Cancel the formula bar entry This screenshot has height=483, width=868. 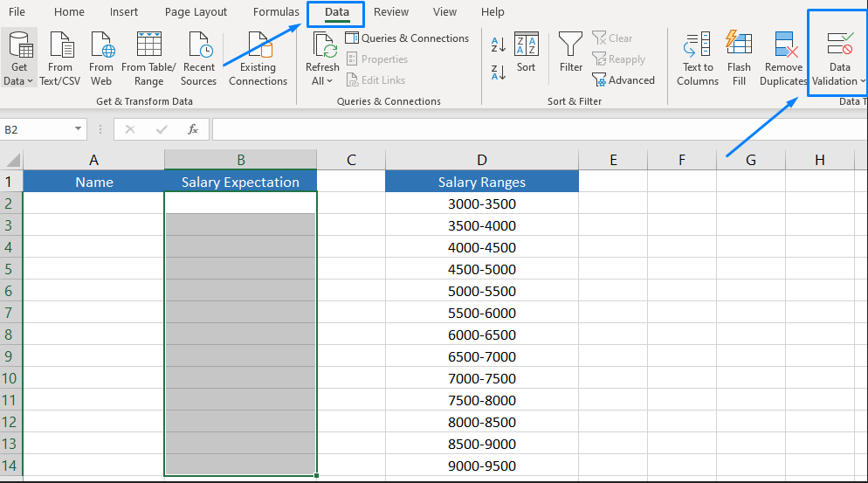(130, 129)
